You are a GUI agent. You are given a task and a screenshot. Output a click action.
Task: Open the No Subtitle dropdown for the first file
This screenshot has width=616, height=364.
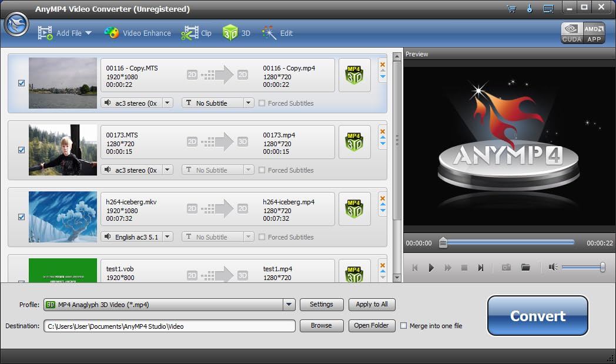[248, 103]
